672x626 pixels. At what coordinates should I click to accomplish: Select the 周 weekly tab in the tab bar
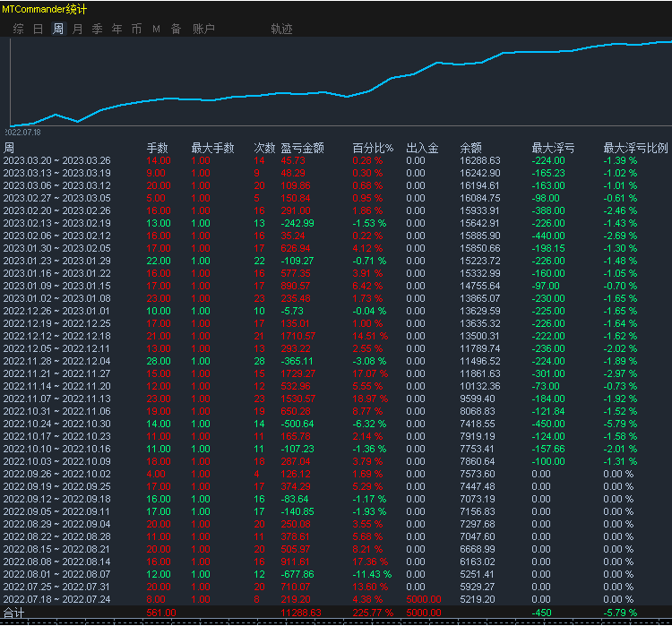[x=58, y=29]
